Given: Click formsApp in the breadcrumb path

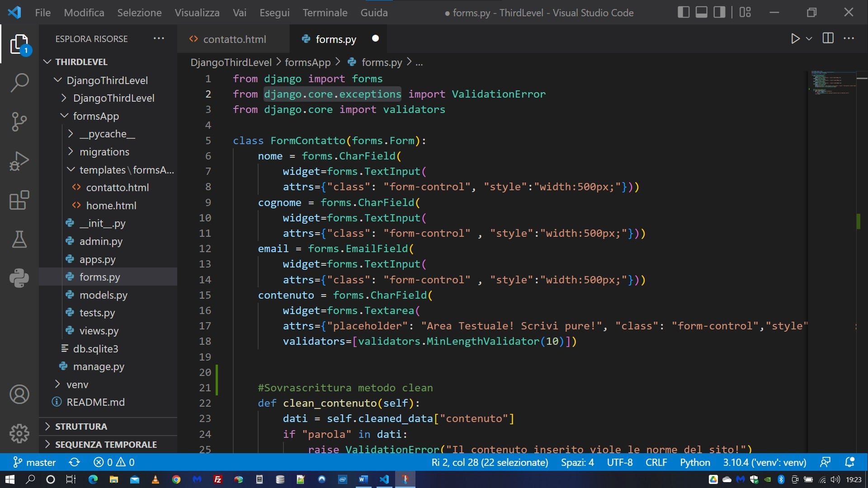Looking at the screenshot, I should [307, 62].
